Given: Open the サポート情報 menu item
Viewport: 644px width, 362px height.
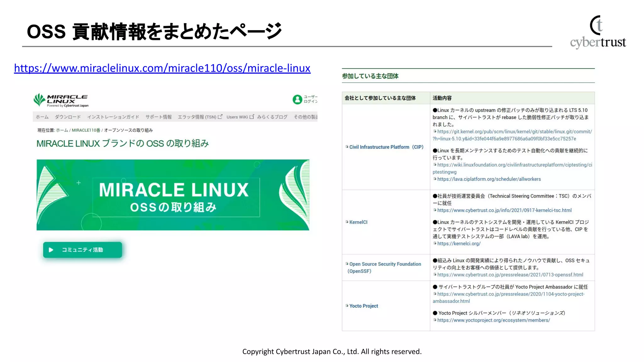Looking at the screenshot, I should (158, 117).
